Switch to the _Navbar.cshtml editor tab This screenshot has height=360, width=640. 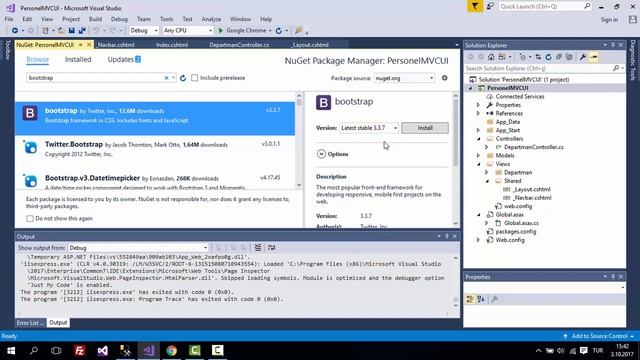(x=116, y=45)
